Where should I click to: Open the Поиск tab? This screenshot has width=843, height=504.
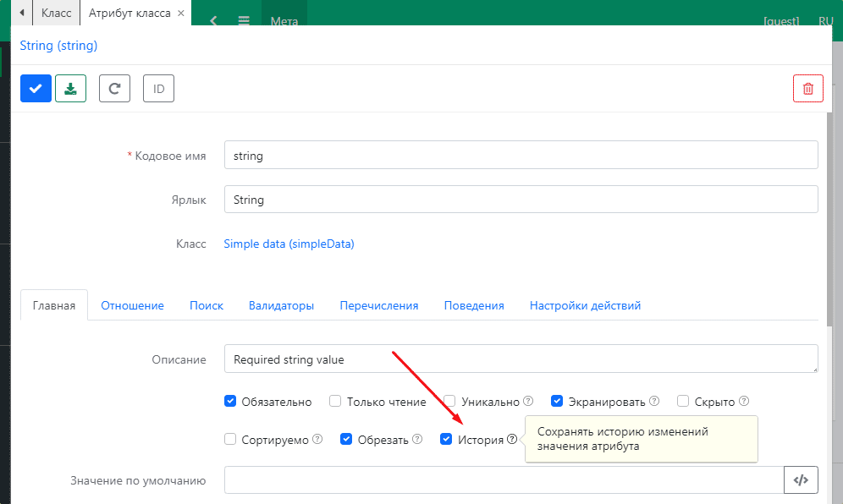point(207,306)
